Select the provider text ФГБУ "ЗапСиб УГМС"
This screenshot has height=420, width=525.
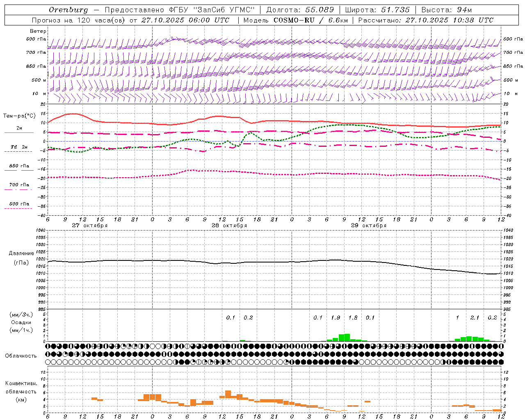tap(212, 10)
